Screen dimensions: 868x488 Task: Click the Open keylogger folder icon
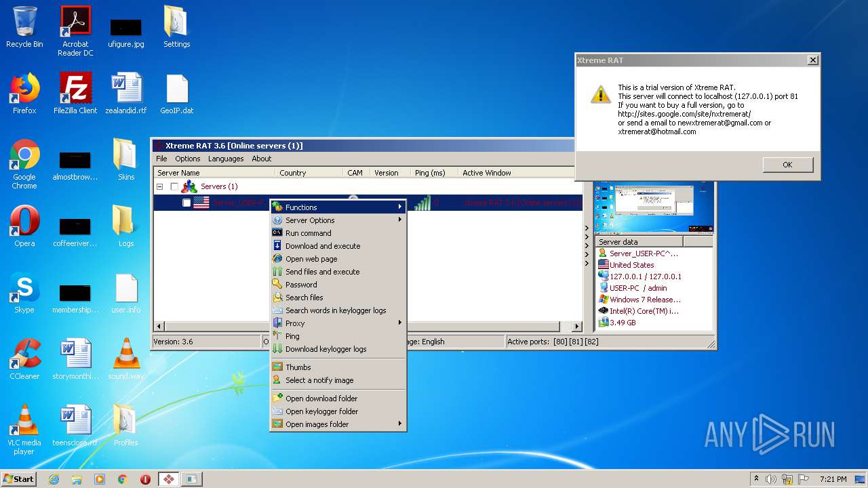point(277,411)
